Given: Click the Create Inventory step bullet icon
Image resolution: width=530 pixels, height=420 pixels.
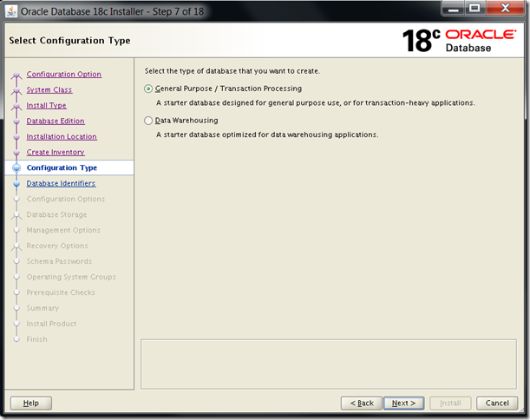Looking at the screenshot, I should tap(16, 152).
